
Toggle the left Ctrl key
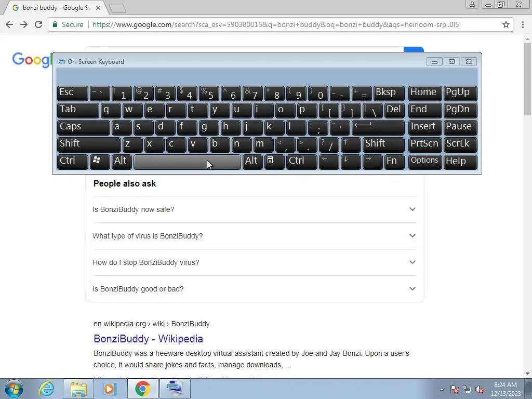(x=73, y=162)
